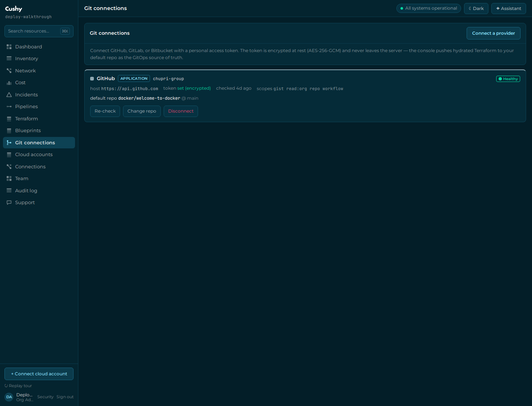
Task: Click the deploy-walkthrough workspace name
Action: 28,17
